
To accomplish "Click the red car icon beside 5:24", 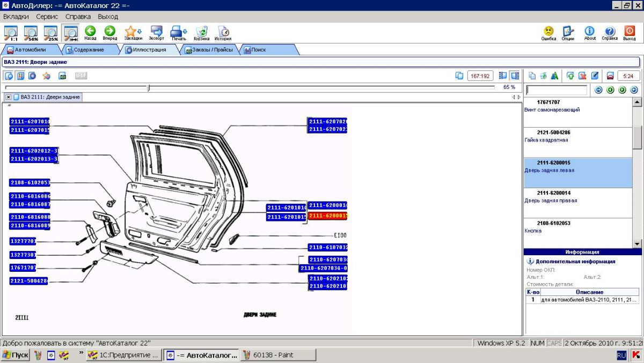I will tap(610, 76).
